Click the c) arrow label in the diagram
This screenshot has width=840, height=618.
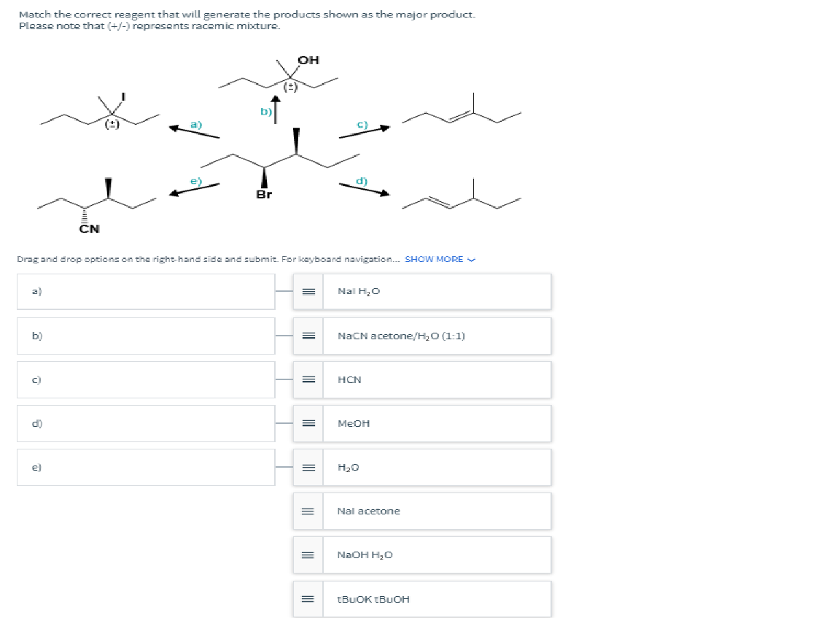[x=364, y=124]
